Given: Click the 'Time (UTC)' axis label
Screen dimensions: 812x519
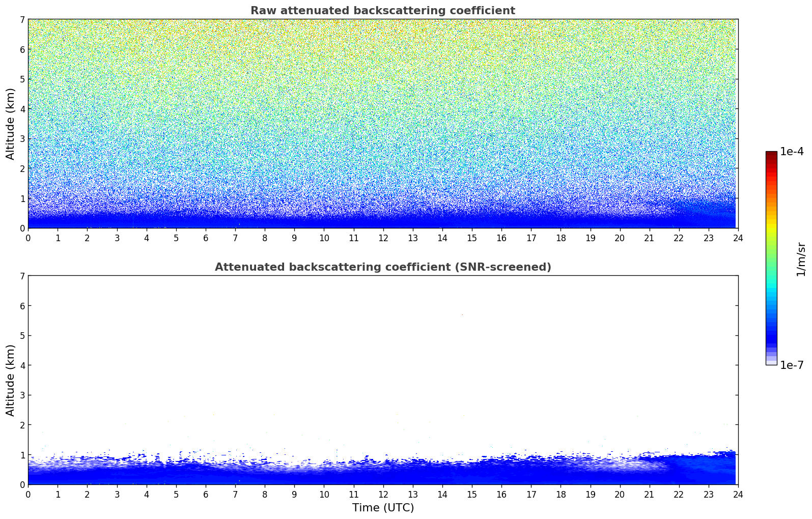Looking at the screenshot, I should click(383, 508).
